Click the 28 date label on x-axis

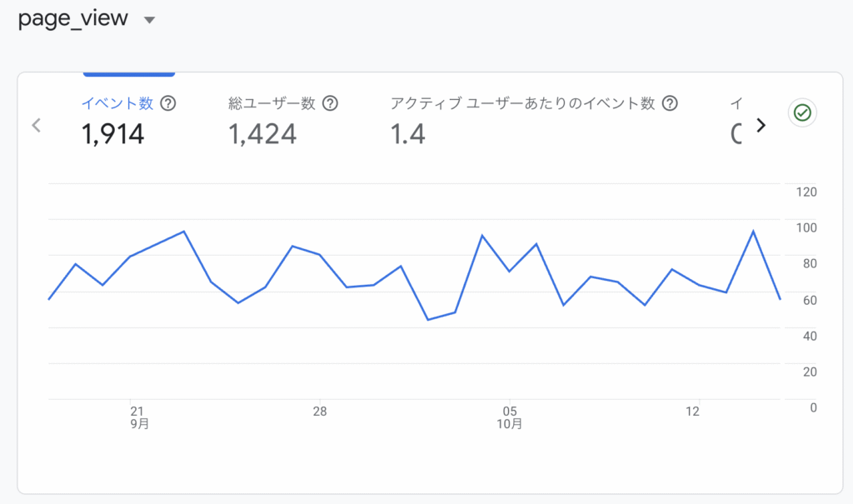(320, 412)
